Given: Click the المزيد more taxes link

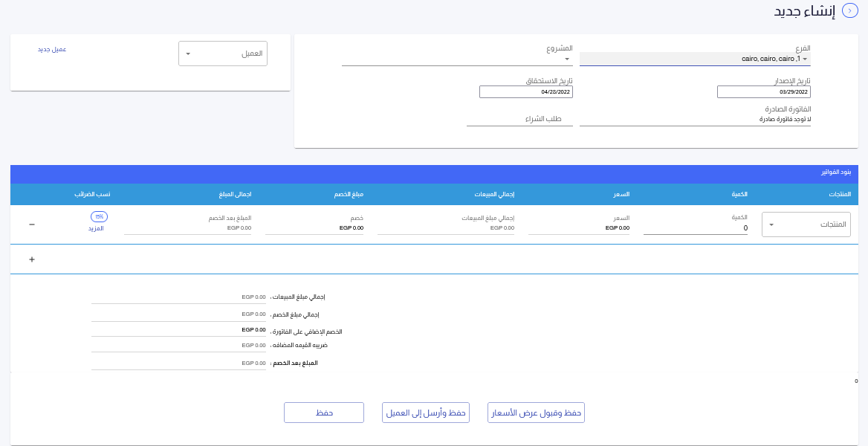Looking at the screenshot, I should 97,228.
